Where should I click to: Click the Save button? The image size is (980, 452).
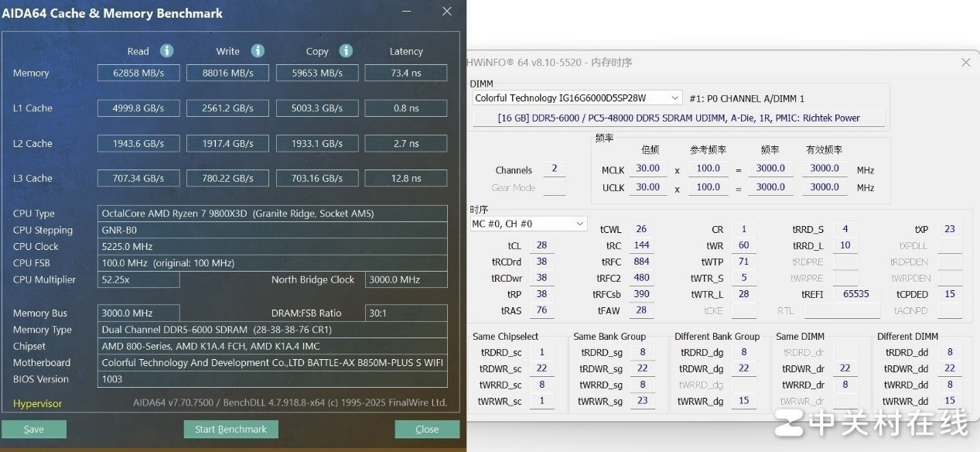tap(34, 429)
